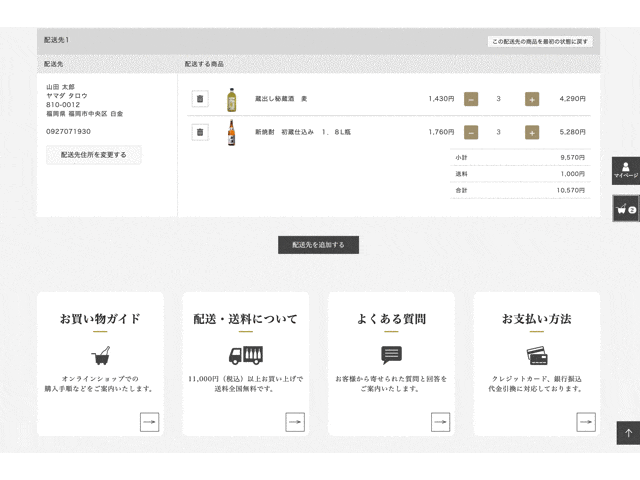Click the 配送先住所を変更する button
Image resolution: width=640 pixels, height=480 pixels.
click(94, 155)
